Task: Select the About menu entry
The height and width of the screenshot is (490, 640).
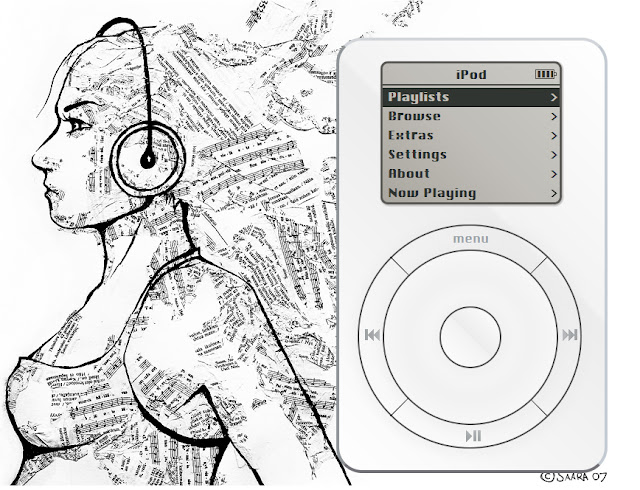Action: tap(471, 174)
